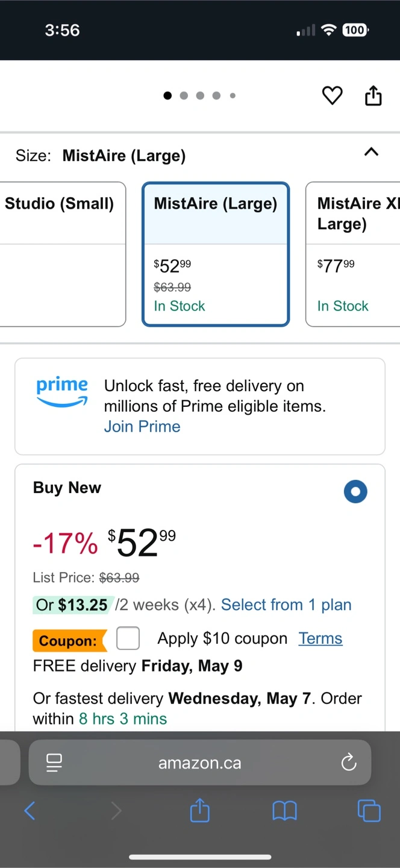Viewport: 400px width, 868px height.
Task: Collapse the Size options chevron
Action: pos(372,153)
